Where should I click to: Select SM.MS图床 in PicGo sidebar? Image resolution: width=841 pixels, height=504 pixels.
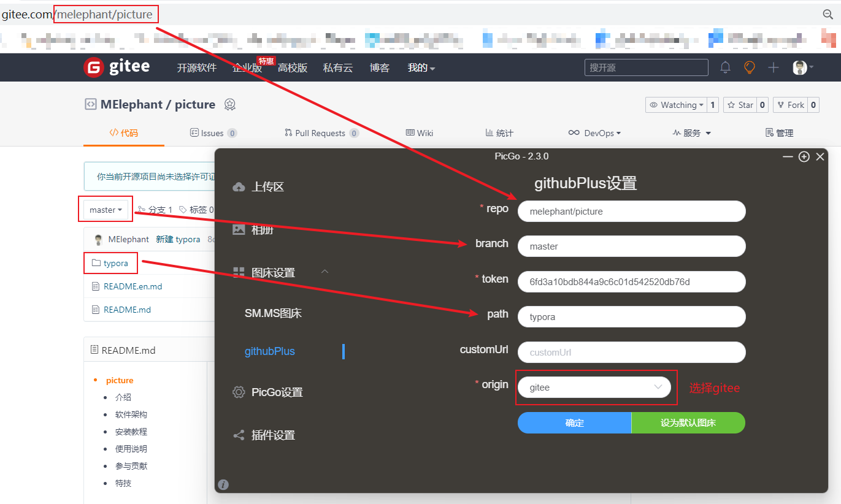(x=273, y=313)
